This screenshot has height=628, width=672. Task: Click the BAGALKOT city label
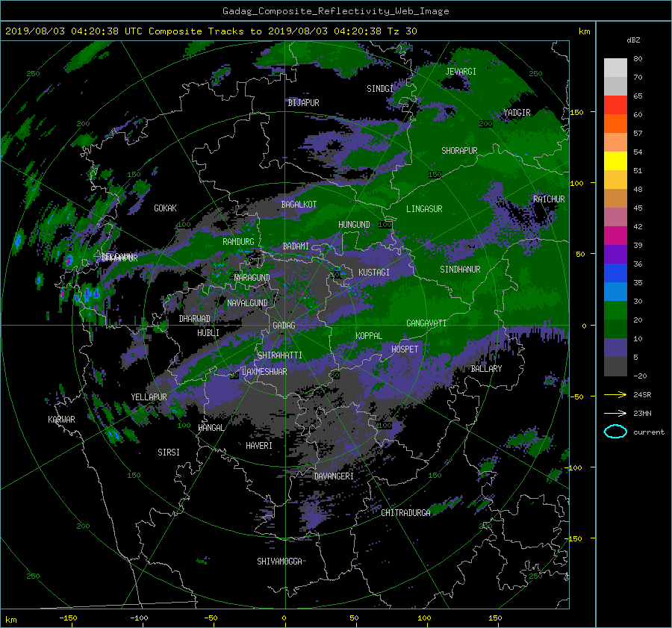(x=299, y=205)
